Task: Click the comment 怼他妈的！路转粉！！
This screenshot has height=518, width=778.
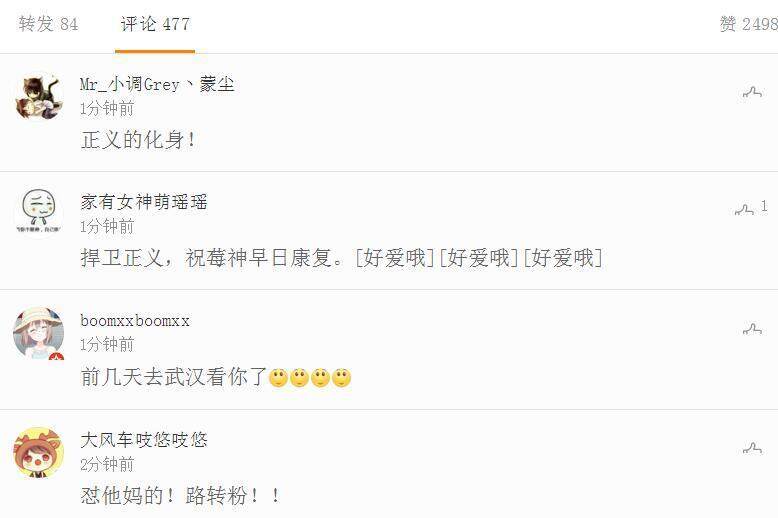Action: pos(181,495)
